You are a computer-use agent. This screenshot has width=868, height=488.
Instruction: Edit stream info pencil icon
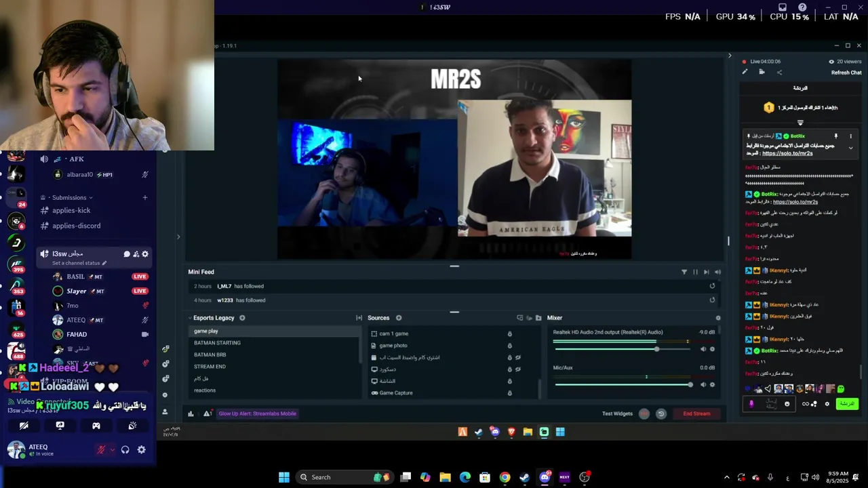pyautogui.click(x=745, y=72)
